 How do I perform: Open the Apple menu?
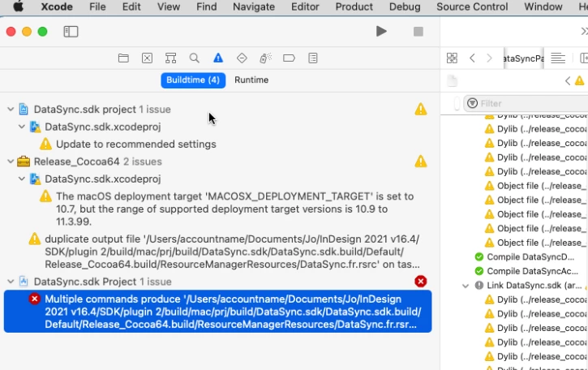click(x=18, y=6)
